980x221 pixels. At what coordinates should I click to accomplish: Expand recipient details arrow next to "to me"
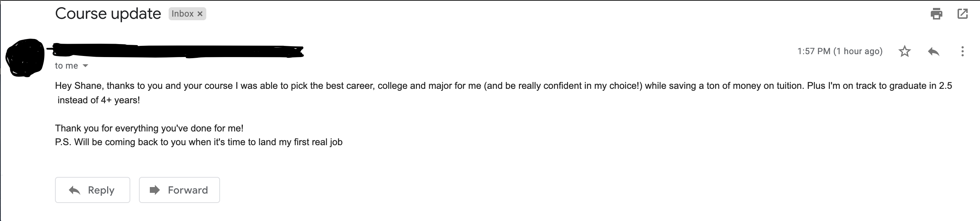click(86, 66)
